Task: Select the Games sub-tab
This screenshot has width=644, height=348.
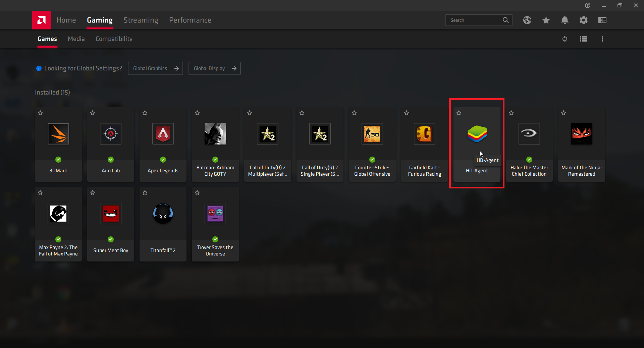Action: pos(47,39)
